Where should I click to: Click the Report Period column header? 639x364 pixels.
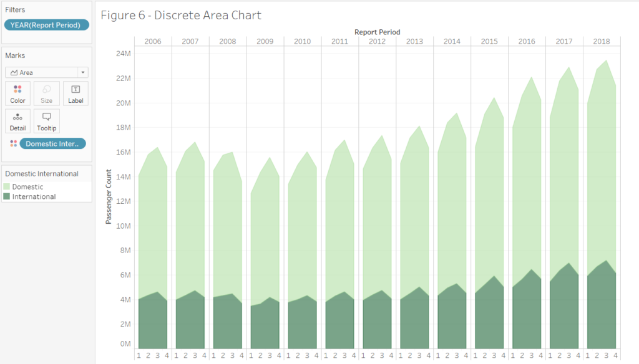click(x=378, y=32)
